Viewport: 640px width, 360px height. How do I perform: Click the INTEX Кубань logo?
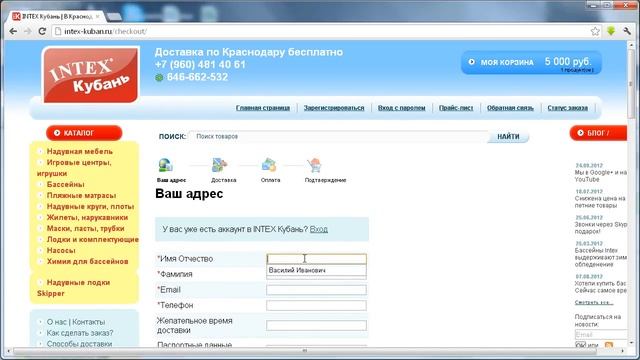click(91, 75)
